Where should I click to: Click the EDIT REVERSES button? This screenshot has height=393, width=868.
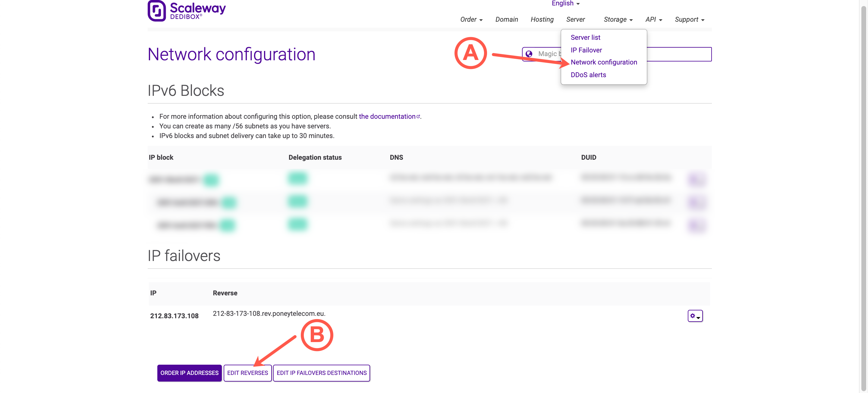coord(247,373)
